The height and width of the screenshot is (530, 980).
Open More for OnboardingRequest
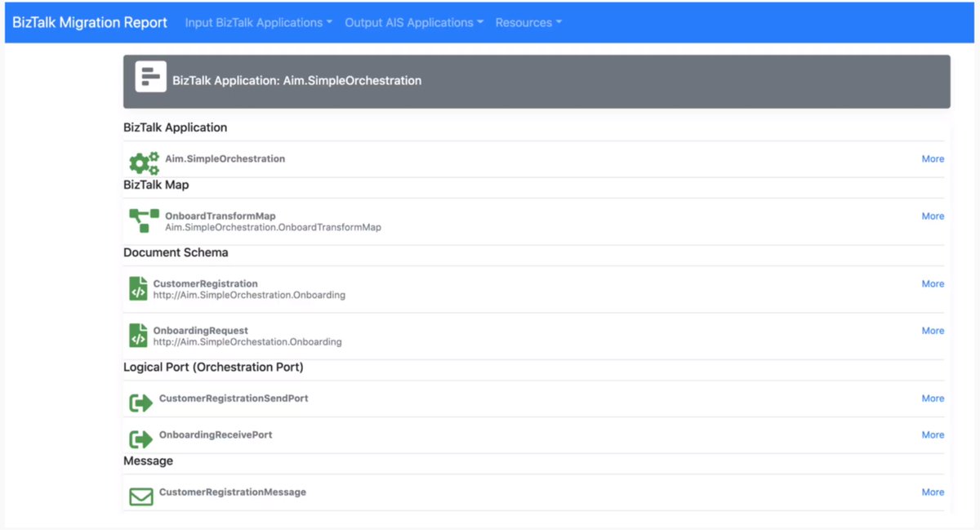point(932,331)
